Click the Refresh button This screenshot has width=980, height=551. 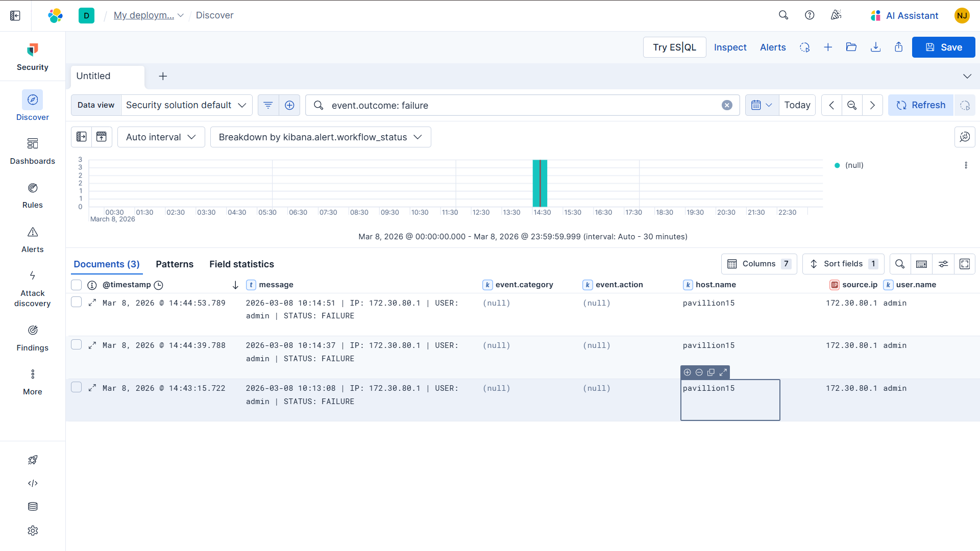pos(920,105)
